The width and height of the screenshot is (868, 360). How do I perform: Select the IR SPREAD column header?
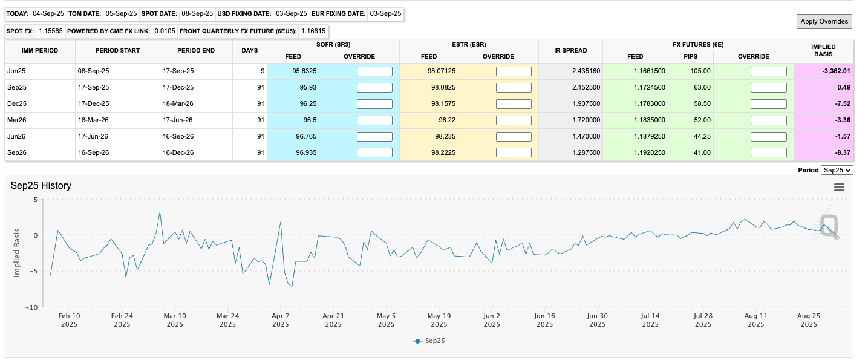pyautogui.click(x=570, y=51)
